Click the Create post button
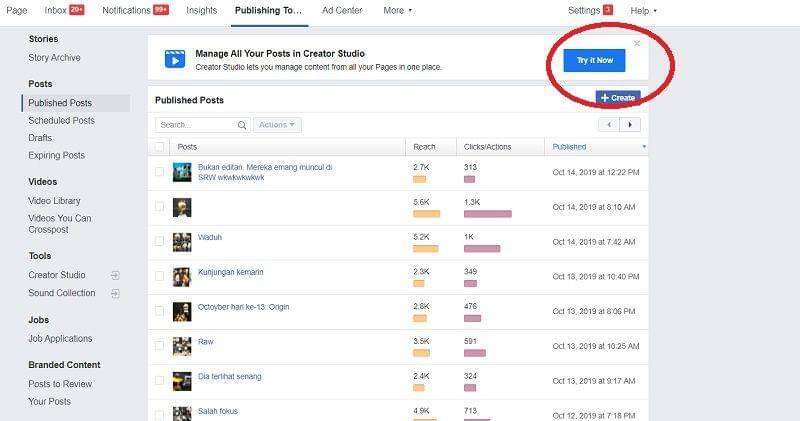Viewport: 800px width, 421px height. pos(618,97)
